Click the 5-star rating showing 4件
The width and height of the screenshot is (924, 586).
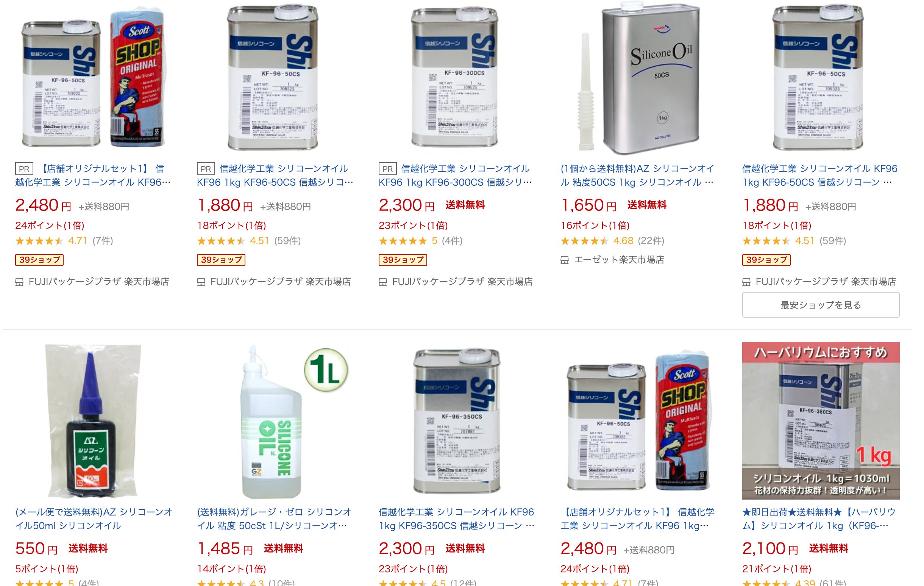[x=421, y=241]
